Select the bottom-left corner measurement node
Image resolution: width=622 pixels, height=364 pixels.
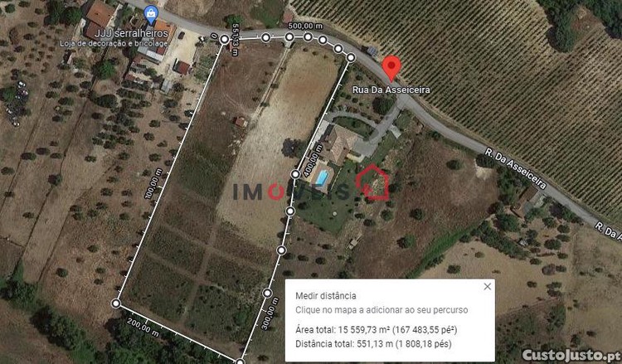pos(116,303)
